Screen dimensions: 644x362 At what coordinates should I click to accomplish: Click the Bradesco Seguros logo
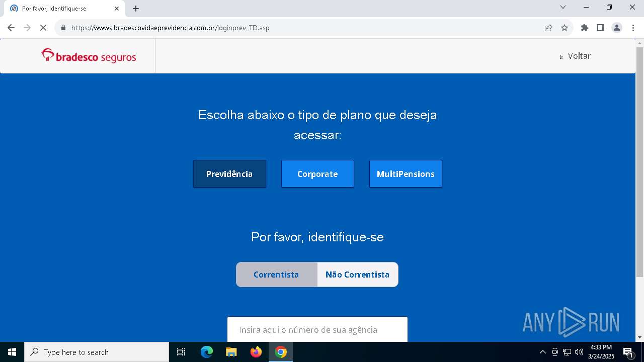point(89,56)
